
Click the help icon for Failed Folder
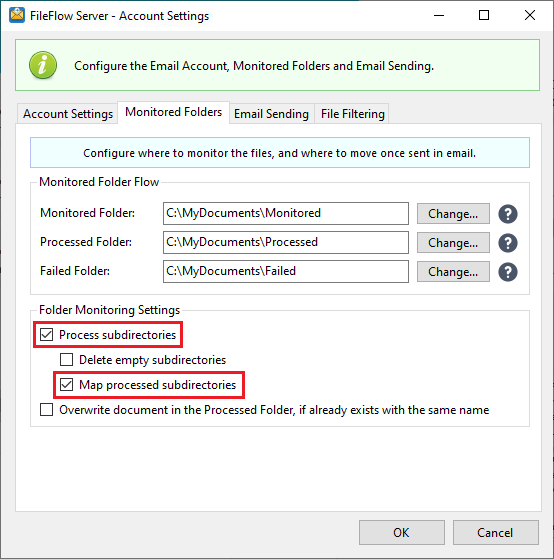point(508,272)
